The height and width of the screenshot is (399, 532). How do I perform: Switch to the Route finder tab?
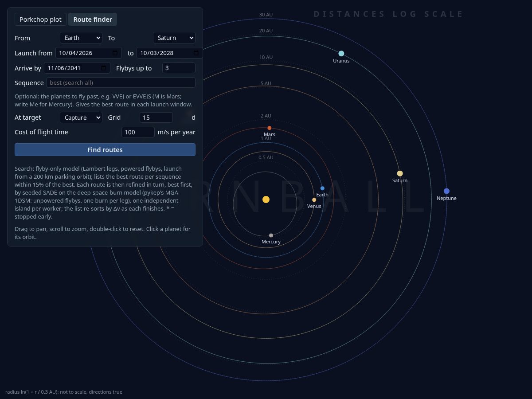click(x=93, y=20)
